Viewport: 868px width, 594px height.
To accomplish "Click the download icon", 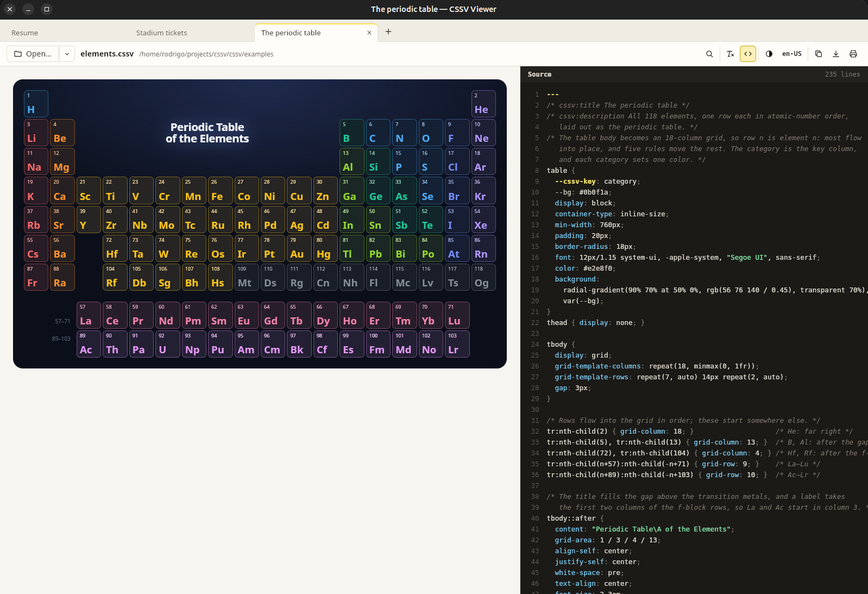I will pos(836,54).
